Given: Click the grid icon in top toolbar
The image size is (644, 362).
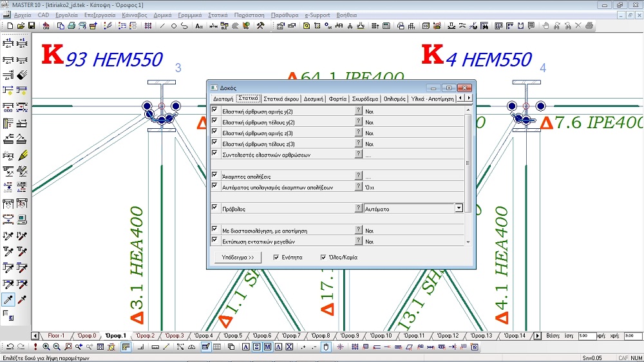Looking at the screenshot, I should [148, 26].
